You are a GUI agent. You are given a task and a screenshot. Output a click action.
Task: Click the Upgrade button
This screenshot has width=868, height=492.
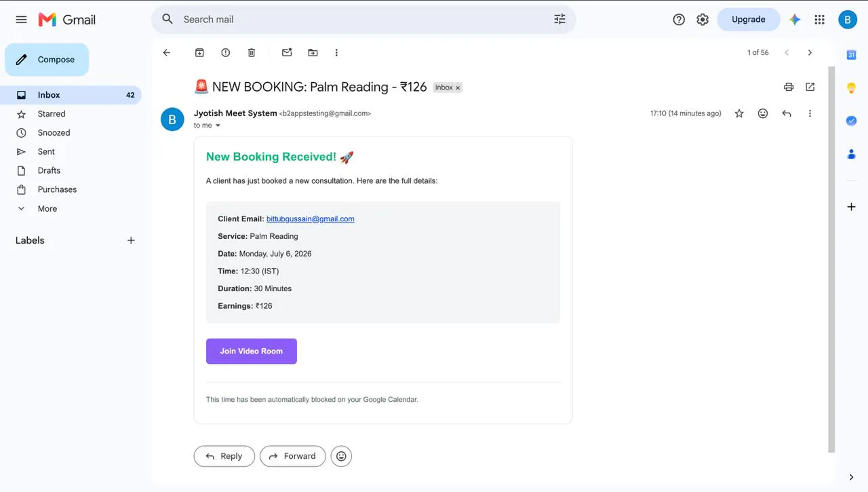748,20
